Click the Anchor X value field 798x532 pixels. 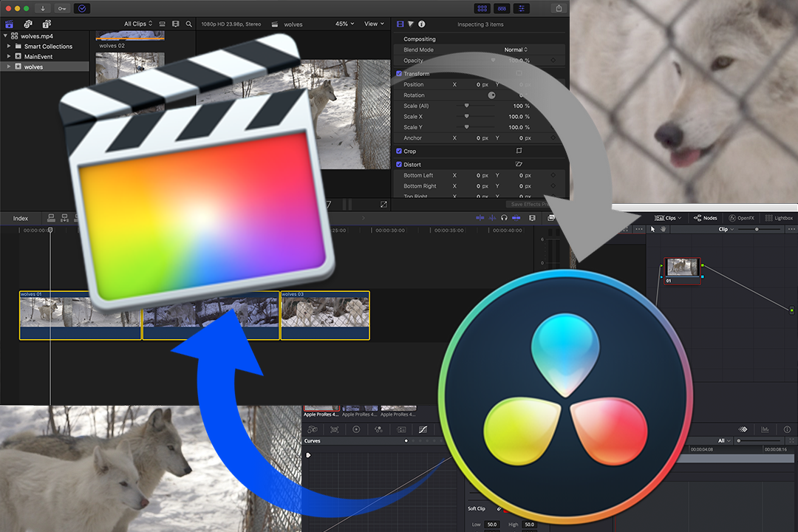click(x=481, y=138)
